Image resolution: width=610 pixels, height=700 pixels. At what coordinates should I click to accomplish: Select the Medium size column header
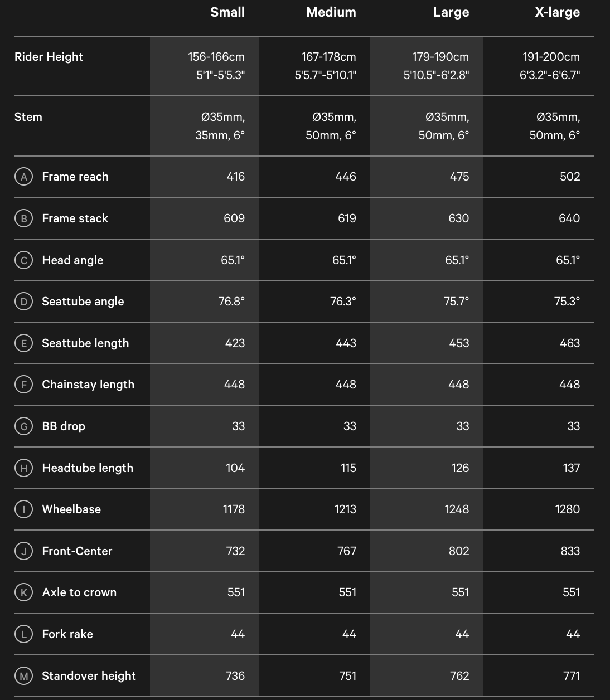coord(331,12)
